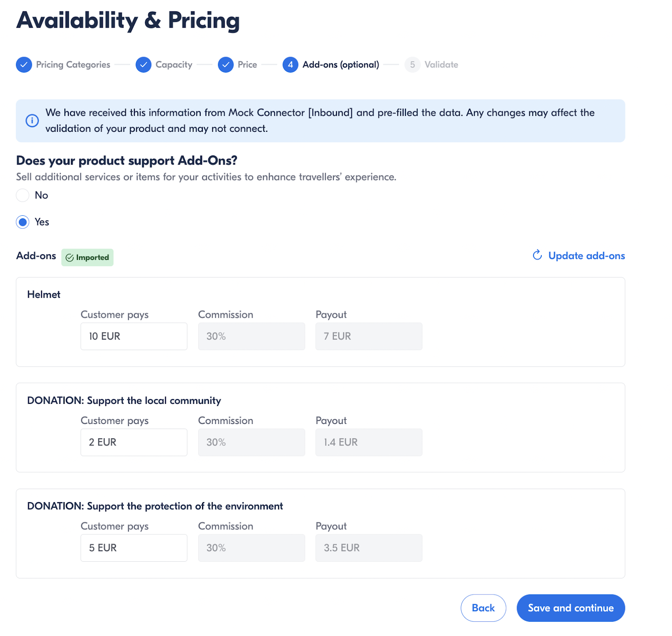This screenshot has width=672, height=636.
Task: Click the Add-ons section label
Action: pos(36,256)
